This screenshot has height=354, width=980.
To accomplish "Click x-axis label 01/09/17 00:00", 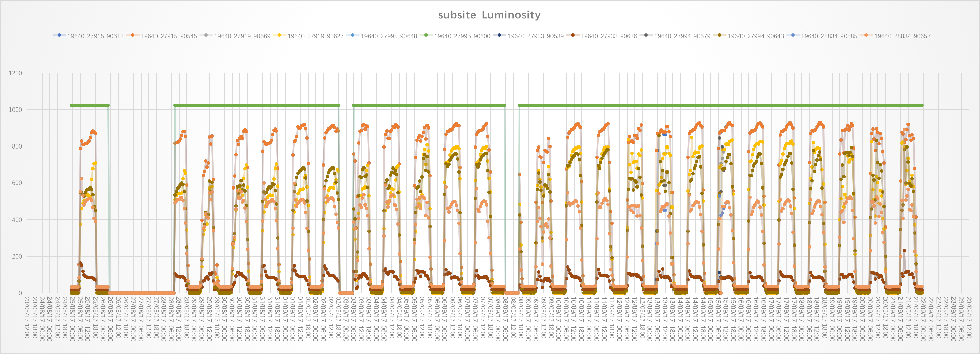I will (285, 319).
